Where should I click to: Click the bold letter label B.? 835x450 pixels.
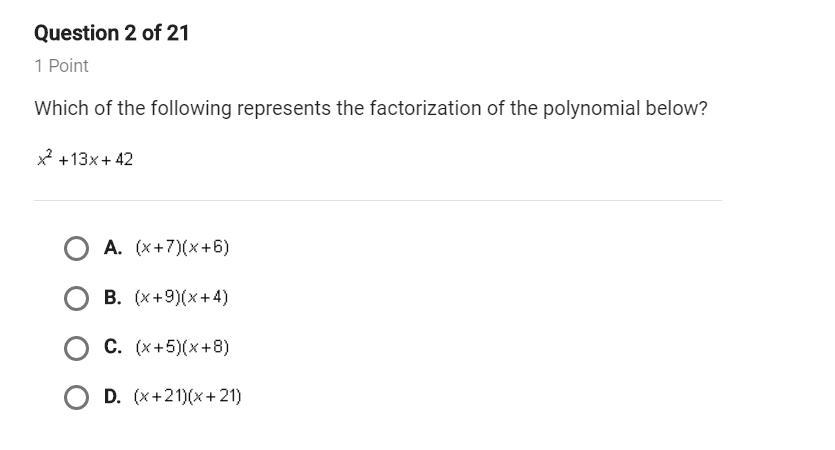(x=113, y=297)
